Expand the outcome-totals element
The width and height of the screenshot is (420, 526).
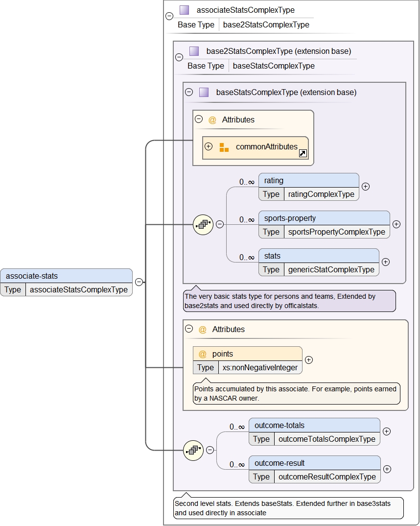387,431
